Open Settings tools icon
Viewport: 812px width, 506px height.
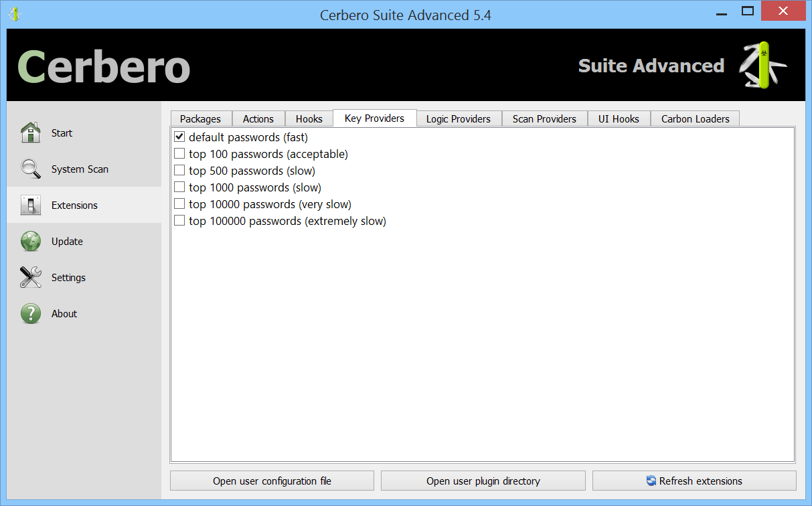[31, 277]
